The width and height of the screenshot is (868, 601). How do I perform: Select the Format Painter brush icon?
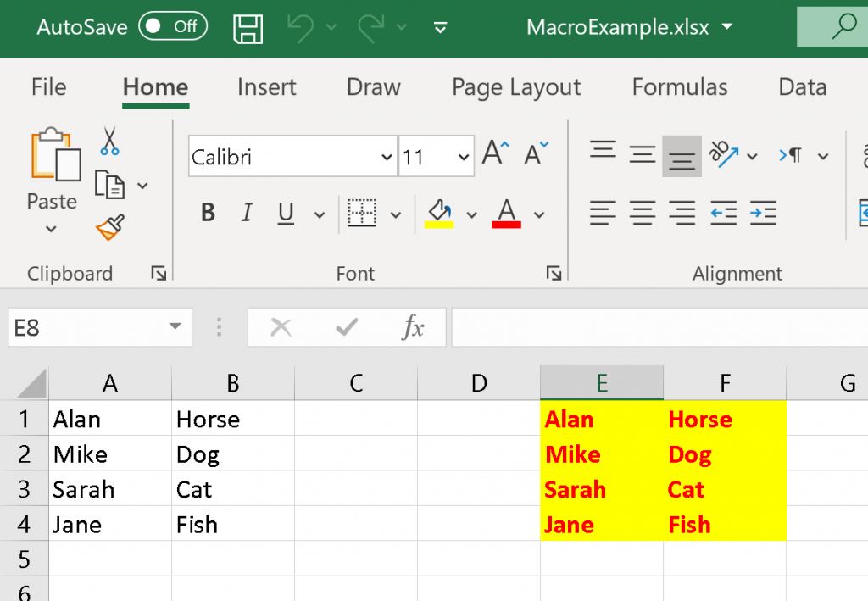pyautogui.click(x=110, y=227)
